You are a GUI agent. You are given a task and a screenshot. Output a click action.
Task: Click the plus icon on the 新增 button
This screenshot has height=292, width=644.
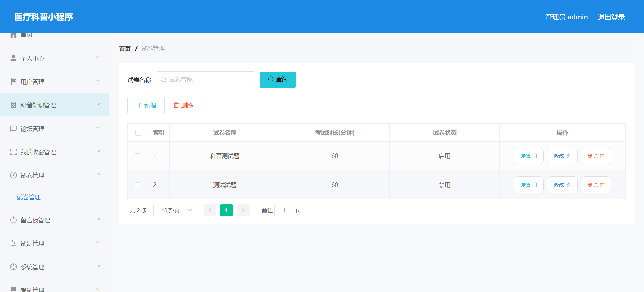click(x=139, y=105)
